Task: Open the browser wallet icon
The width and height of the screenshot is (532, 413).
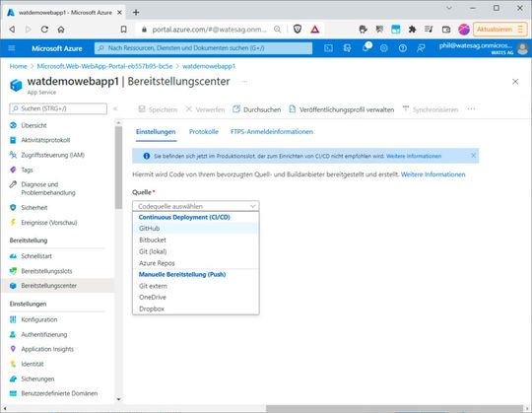Action: (446, 30)
